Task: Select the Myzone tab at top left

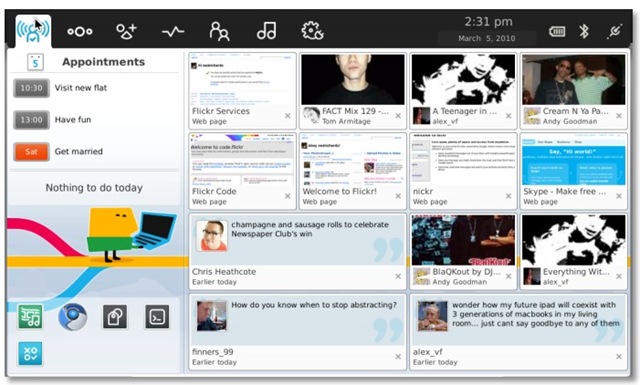Action: 33,31
